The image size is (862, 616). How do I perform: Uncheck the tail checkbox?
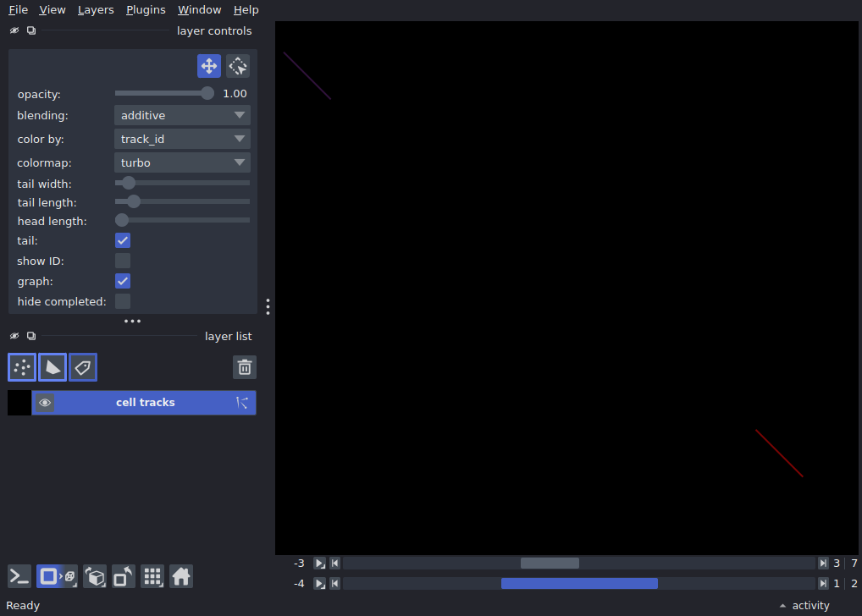click(x=123, y=240)
